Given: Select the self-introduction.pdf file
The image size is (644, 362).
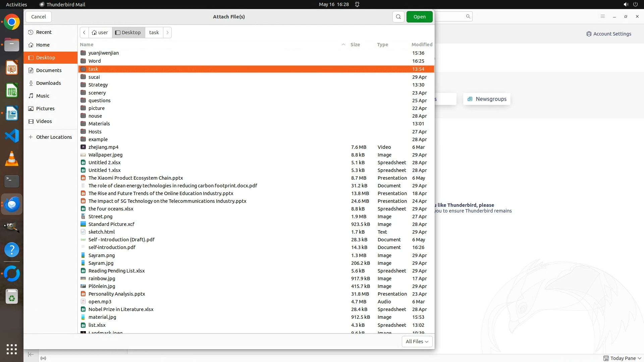Looking at the screenshot, I should [x=112, y=247].
